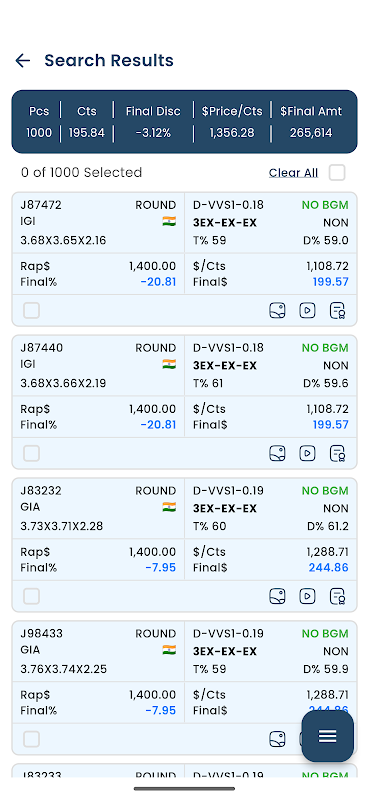Image resolution: width=369 pixels, height=800 pixels.
Task: Select the checkbox for stone J87472
Action: [x=32, y=310]
